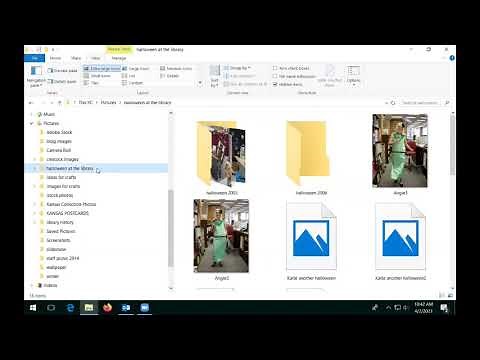Switch to the Share ribbon tab
The image size is (480, 360).
pyautogui.click(x=76, y=58)
